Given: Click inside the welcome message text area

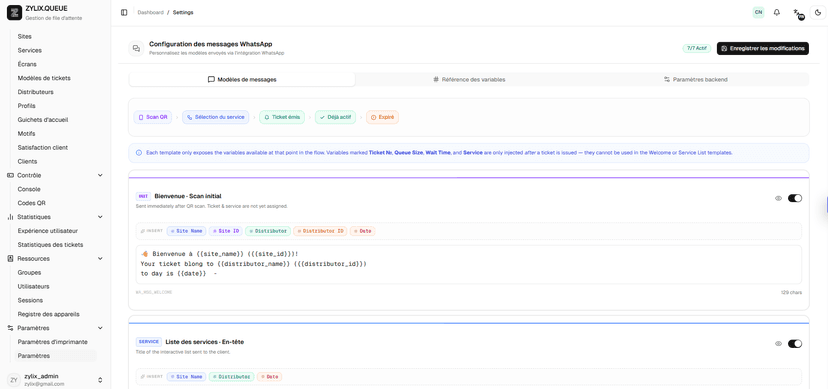Looking at the screenshot, I should (468, 264).
